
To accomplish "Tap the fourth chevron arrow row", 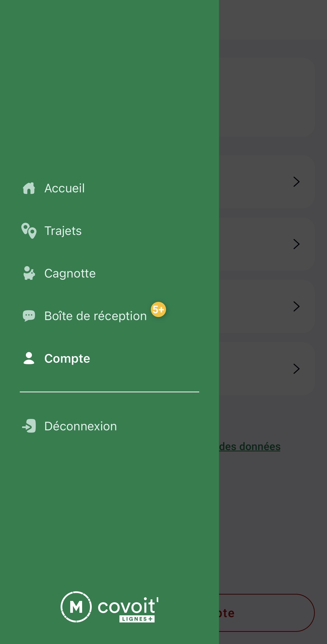I will pyautogui.click(x=296, y=369).
